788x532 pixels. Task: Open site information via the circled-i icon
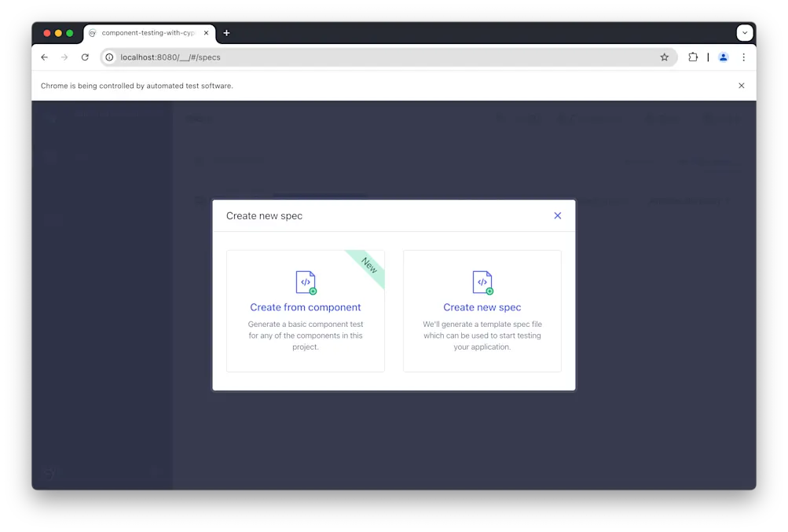[x=109, y=57]
